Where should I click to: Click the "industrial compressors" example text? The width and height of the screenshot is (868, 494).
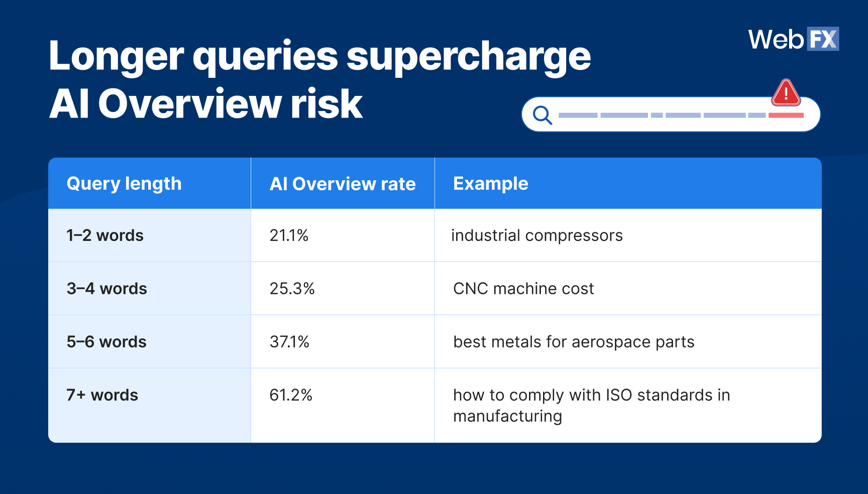537,235
